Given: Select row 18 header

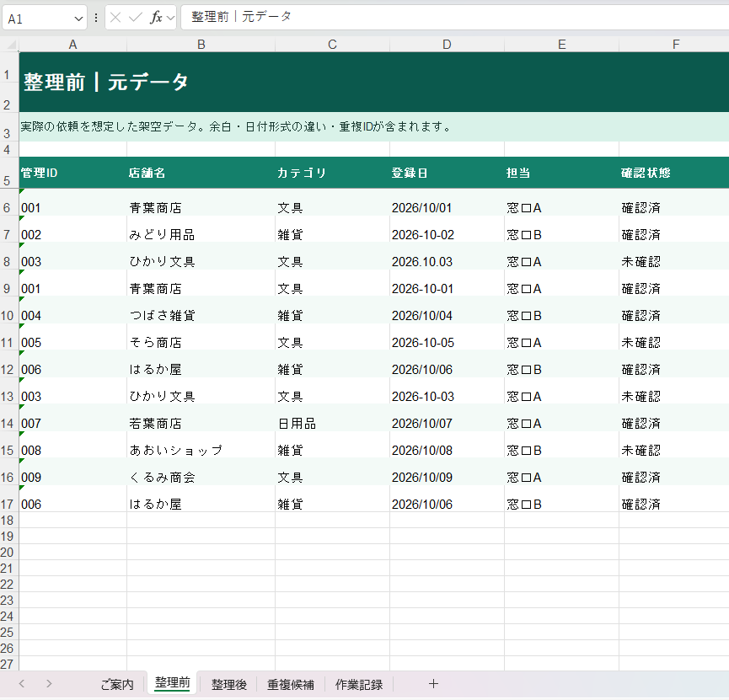Looking at the screenshot, I should click(x=8, y=520).
